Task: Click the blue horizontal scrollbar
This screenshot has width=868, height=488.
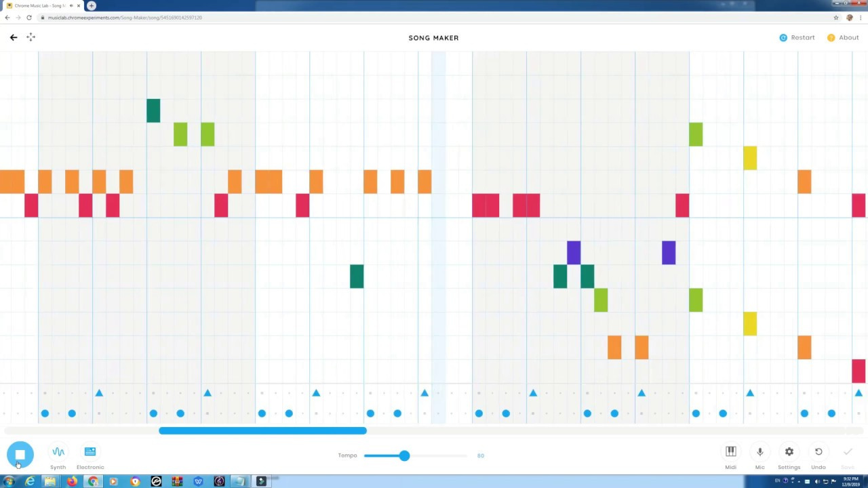Action: click(x=262, y=430)
